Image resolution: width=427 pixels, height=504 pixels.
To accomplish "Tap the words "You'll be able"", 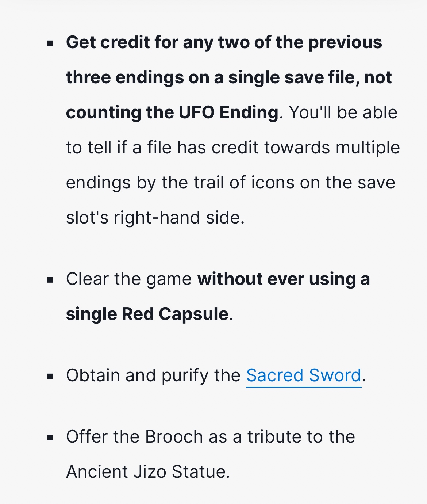I will (343, 112).
